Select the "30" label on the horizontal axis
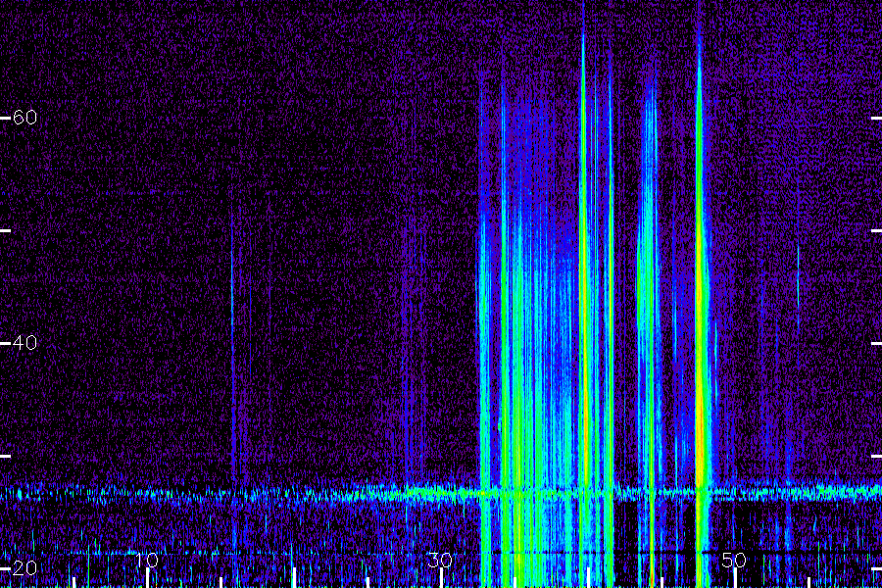The height and width of the screenshot is (588, 882). [x=440, y=561]
